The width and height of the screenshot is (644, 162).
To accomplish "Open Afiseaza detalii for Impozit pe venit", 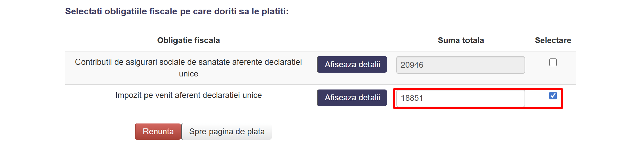I will [352, 98].
